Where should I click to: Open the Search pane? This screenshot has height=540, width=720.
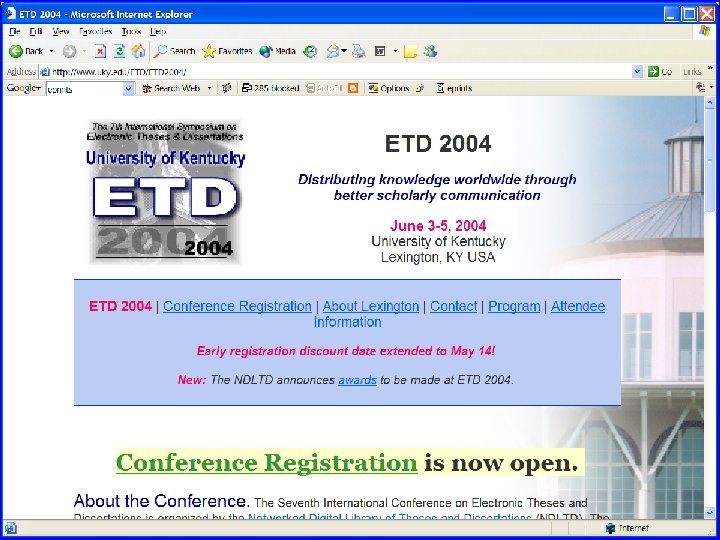coord(174,51)
